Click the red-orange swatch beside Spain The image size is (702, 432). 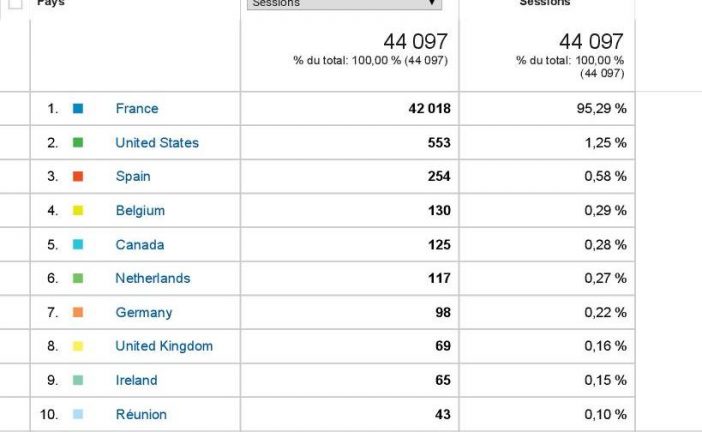click(x=78, y=177)
